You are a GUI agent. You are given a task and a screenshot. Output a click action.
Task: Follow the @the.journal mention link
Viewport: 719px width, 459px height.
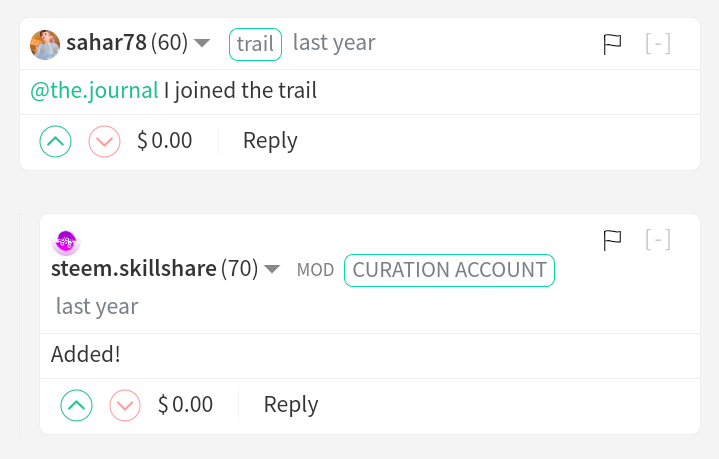(x=94, y=90)
